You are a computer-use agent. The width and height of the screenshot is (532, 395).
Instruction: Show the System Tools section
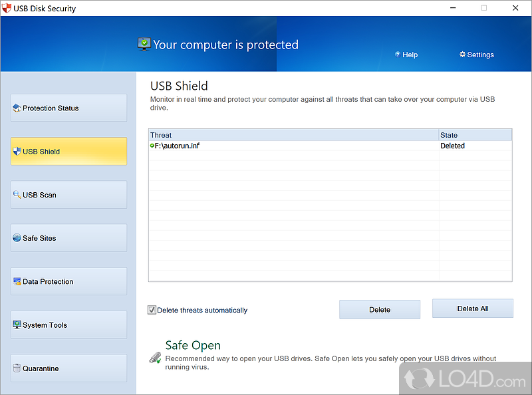(69, 325)
